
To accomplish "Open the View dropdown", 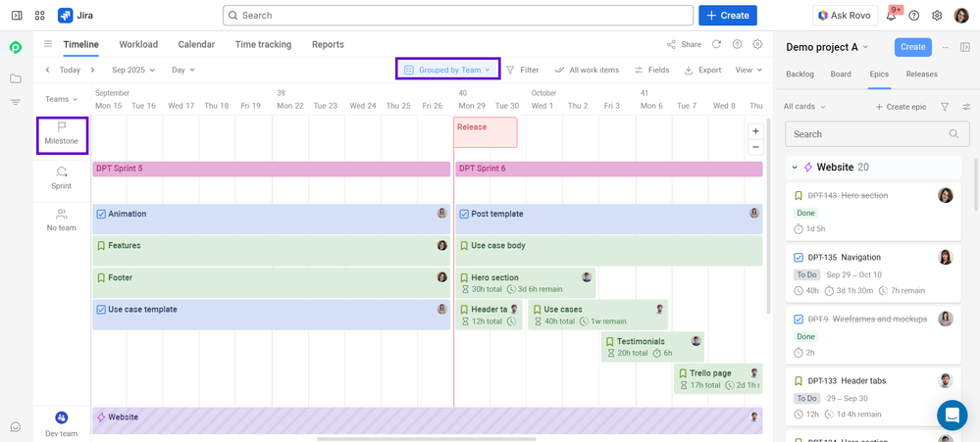I will point(748,70).
